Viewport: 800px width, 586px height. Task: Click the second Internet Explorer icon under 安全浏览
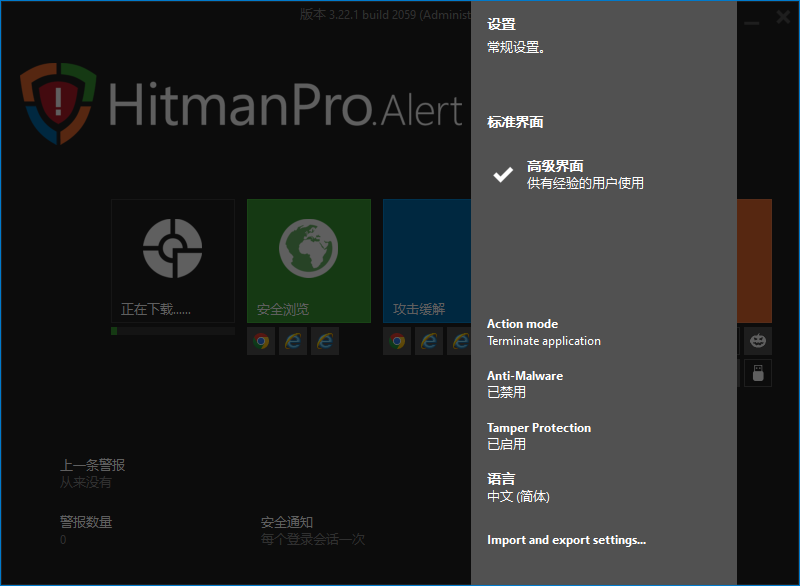coord(325,341)
